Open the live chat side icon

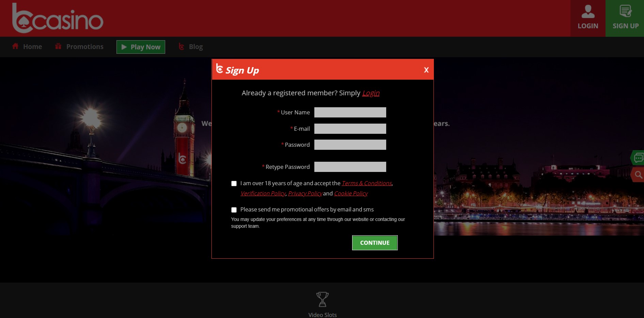pos(638,158)
